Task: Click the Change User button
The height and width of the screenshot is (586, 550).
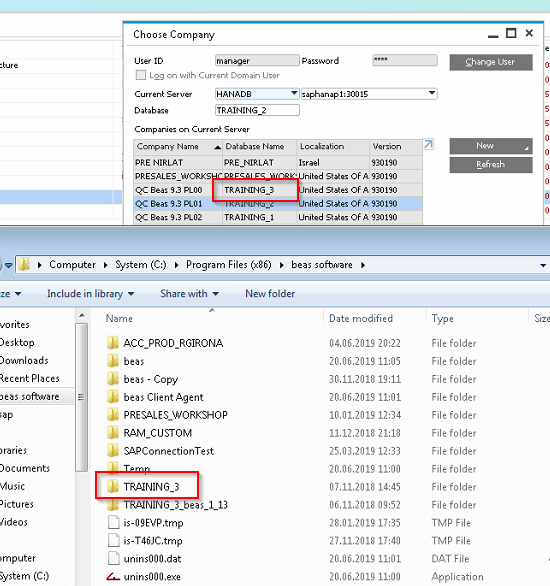Action: point(491,62)
